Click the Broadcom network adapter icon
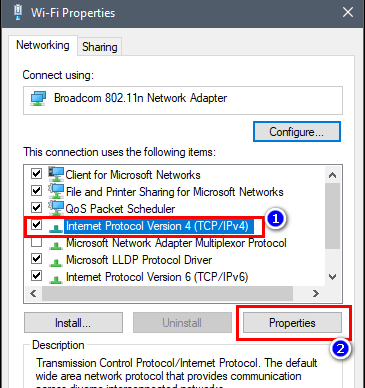 pyautogui.click(x=38, y=99)
